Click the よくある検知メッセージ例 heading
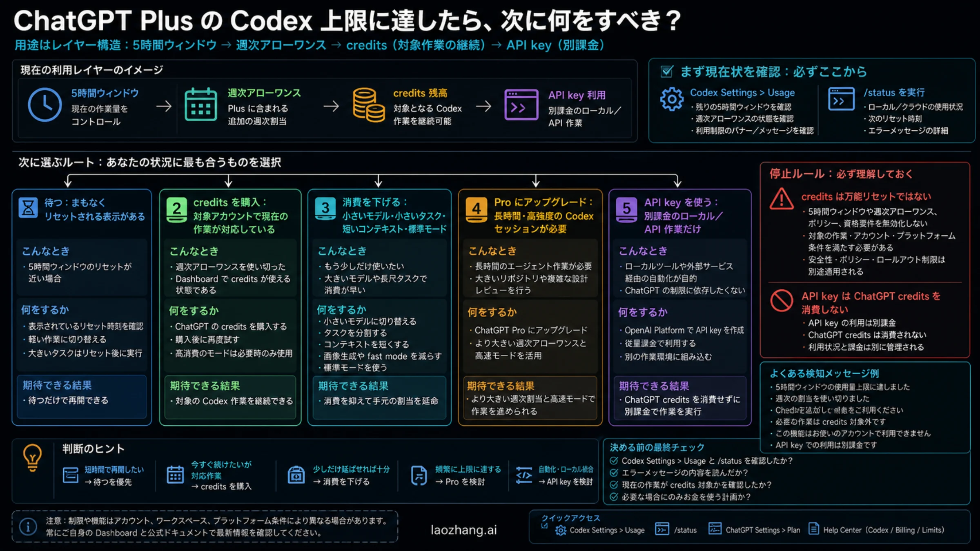Viewport: 980px width, 551px height. coord(824,373)
